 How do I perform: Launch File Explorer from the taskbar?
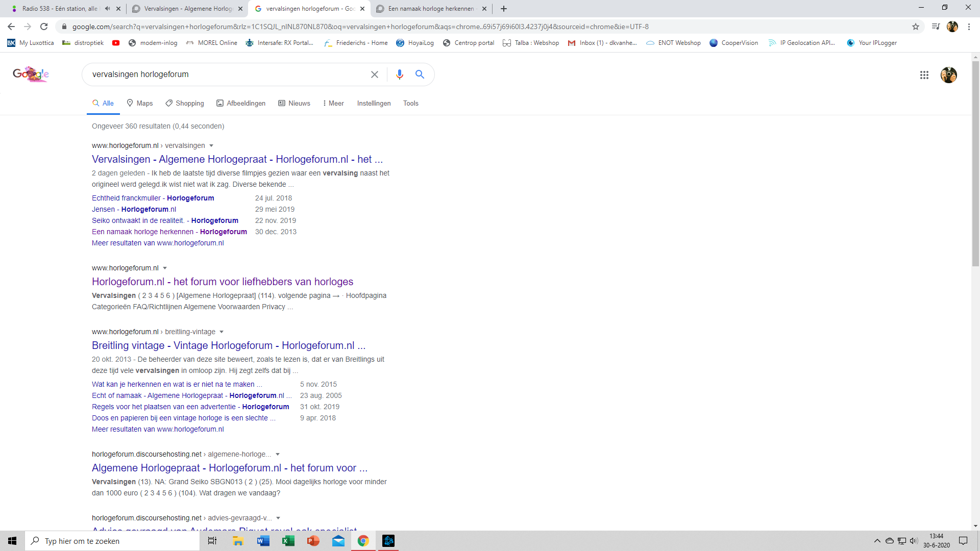coord(238,541)
